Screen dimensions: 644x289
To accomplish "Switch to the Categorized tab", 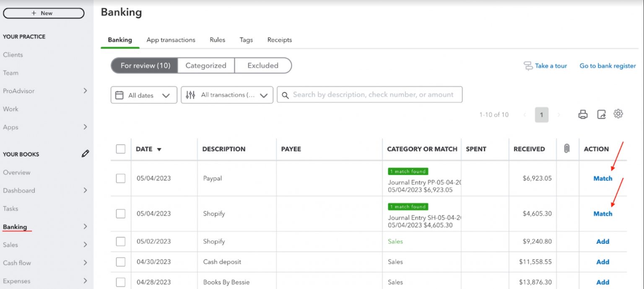I will point(206,65).
